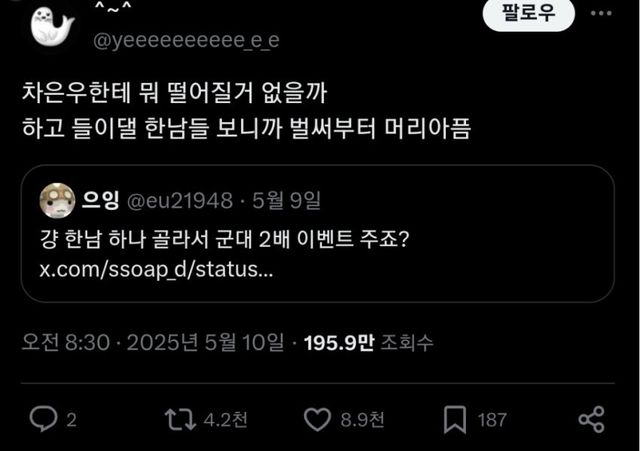Open the x.com/ssoap_d/status link
The width and height of the screenshot is (640, 451).
pyautogui.click(x=156, y=270)
